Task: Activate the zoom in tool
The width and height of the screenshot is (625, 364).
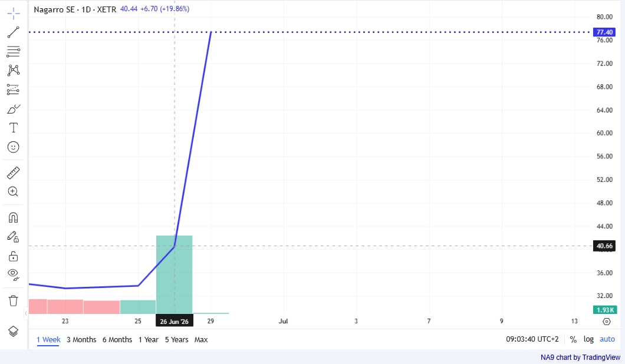Action: (13, 192)
